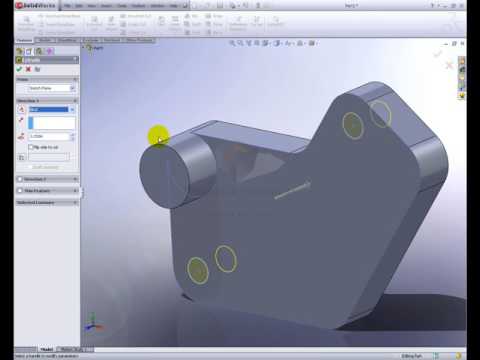
Task: Toggle Section View in the view toolbar
Action: [257, 43]
